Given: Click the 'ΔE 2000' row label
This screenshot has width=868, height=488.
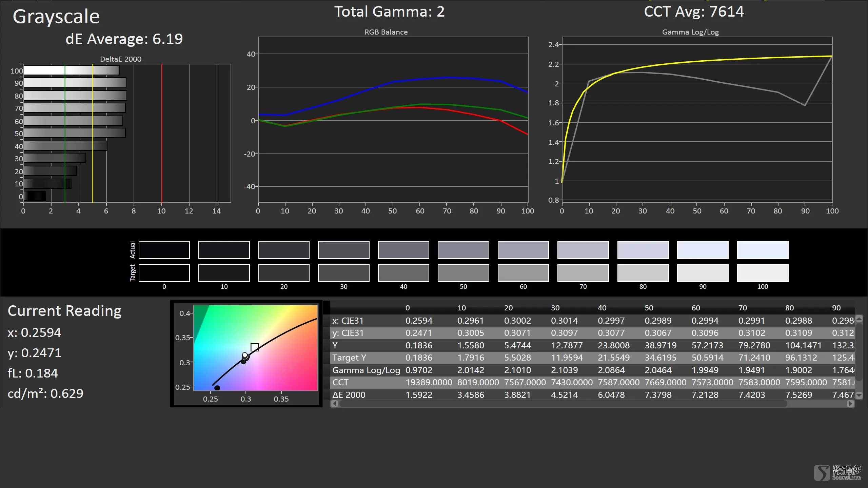Looking at the screenshot, I should click(349, 395).
